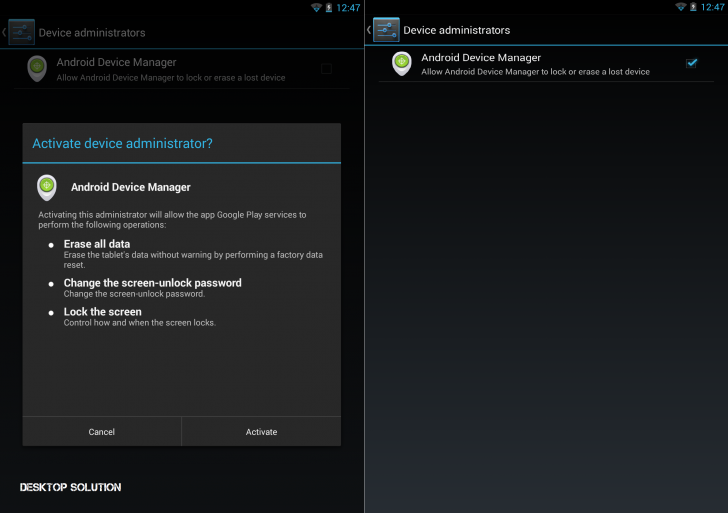Uncheck the Android Device Manager checkbox in right screen
728x513 pixels.
(691, 63)
